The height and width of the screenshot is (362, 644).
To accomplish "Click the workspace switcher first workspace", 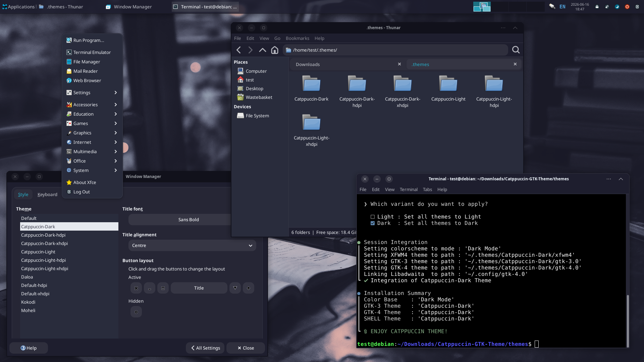I will point(482,7).
